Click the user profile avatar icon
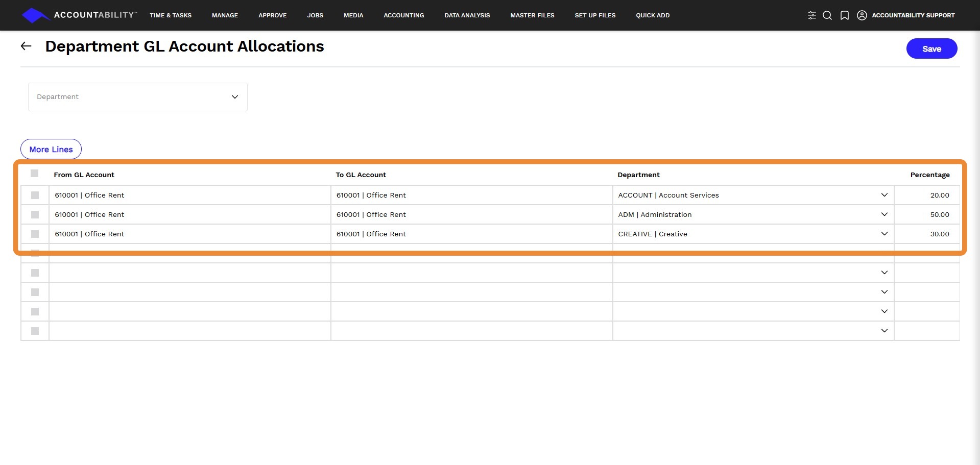The height and width of the screenshot is (465, 980). pos(862,15)
